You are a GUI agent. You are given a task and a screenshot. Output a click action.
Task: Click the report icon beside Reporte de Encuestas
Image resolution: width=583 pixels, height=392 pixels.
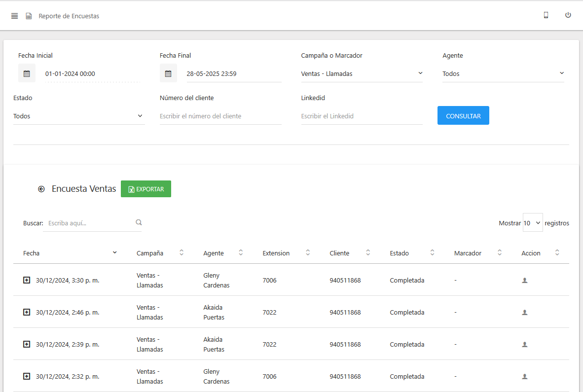29,16
